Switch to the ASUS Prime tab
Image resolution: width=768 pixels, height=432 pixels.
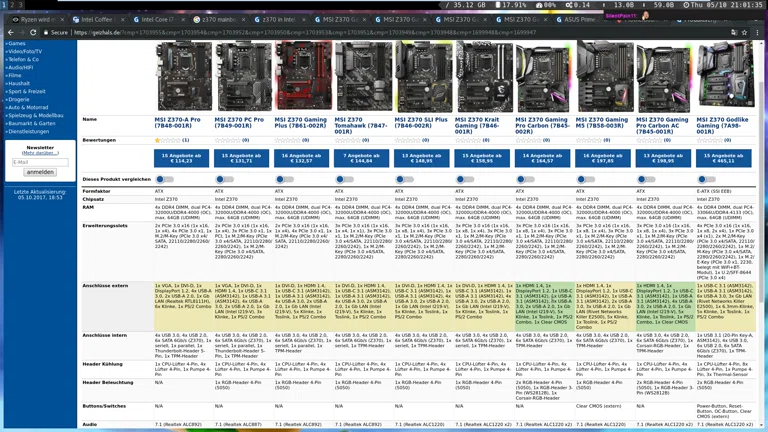pos(579,20)
